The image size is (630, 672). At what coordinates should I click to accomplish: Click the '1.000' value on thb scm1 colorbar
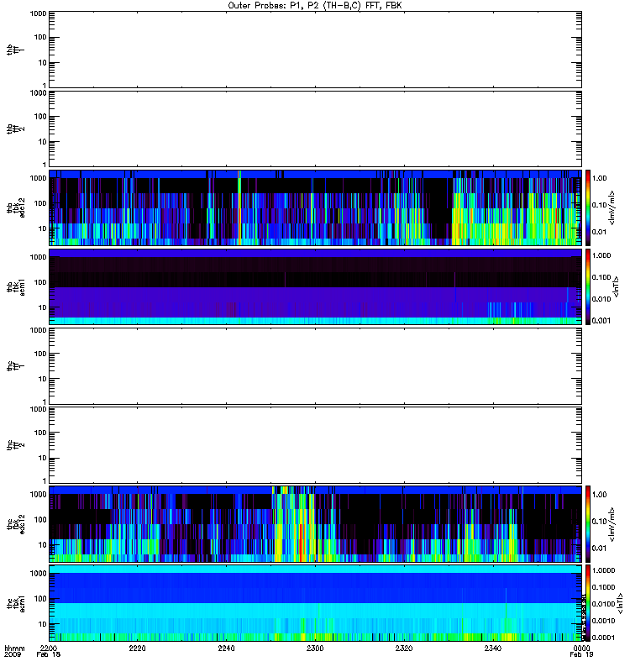601,255
